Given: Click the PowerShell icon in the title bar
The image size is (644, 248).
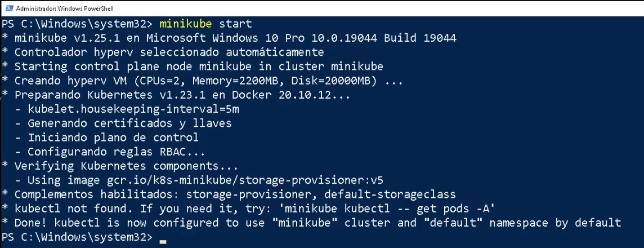Looking at the screenshot, I should (x=7, y=8).
